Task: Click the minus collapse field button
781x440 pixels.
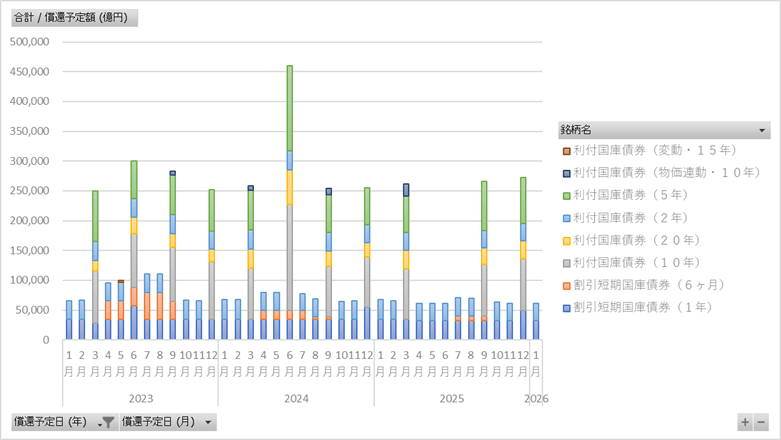Action: point(761,423)
